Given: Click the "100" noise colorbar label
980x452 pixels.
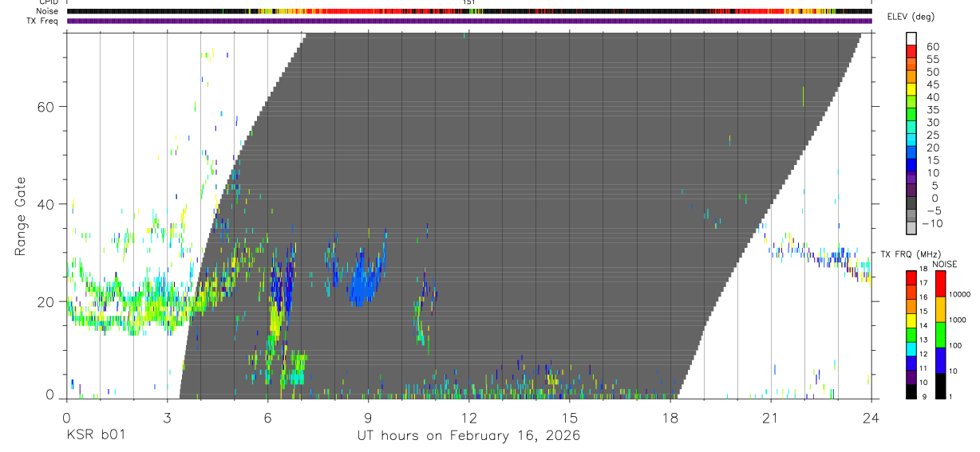Looking at the screenshot, I should click(956, 345).
